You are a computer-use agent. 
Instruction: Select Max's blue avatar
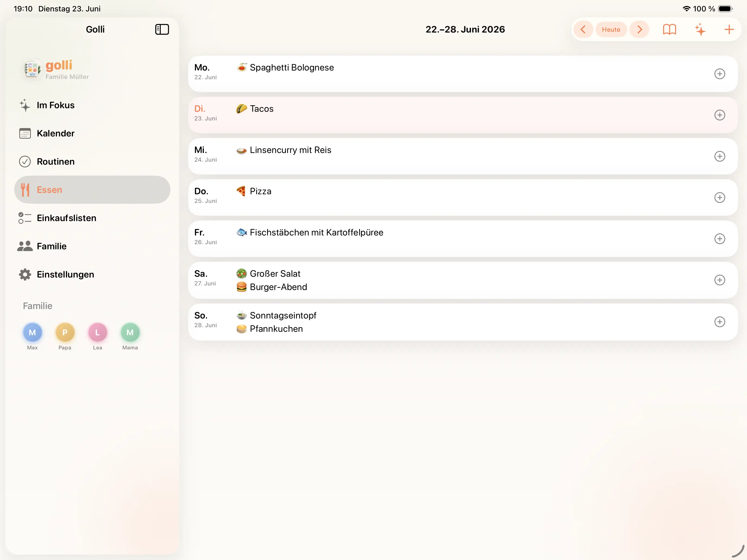32,332
